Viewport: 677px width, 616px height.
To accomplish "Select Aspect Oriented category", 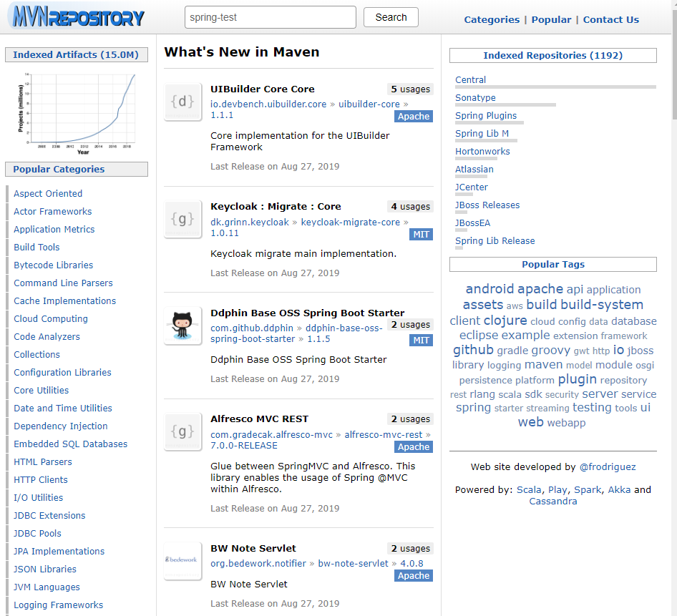I will [x=48, y=193].
